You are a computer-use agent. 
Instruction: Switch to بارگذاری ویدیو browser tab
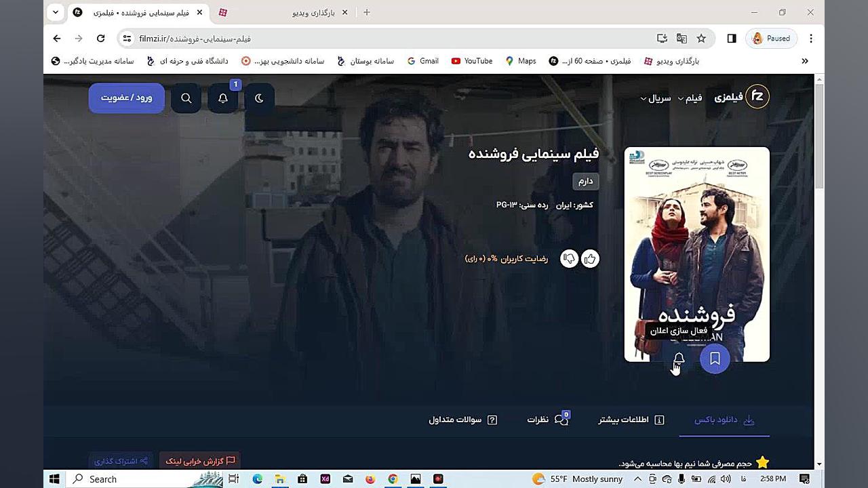coord(283,12)
